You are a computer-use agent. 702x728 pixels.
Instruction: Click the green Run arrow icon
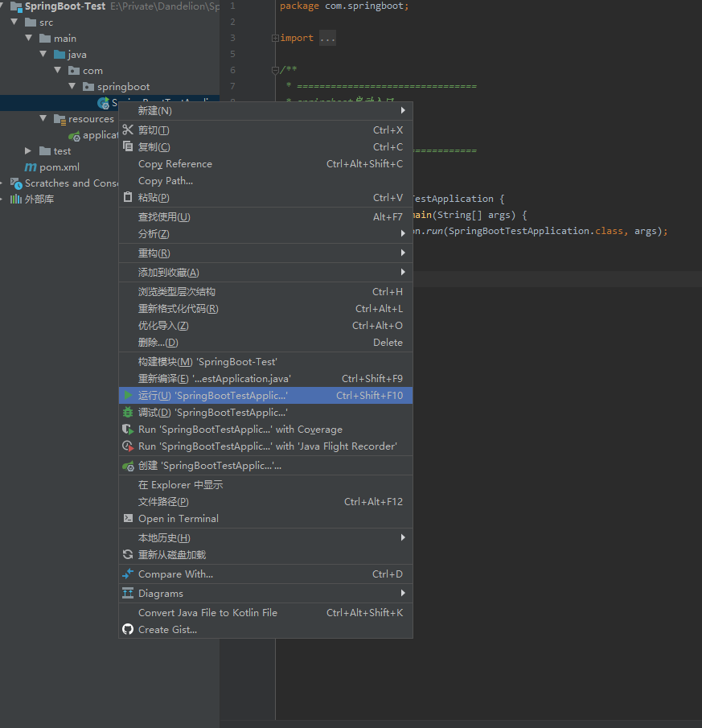pos(128,395)
